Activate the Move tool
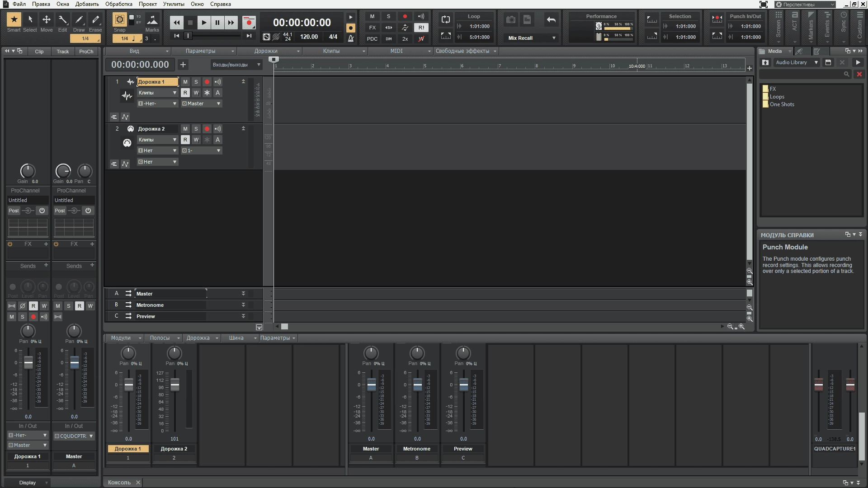The height and width of the screenshot is (488, 868). point(47,19)
